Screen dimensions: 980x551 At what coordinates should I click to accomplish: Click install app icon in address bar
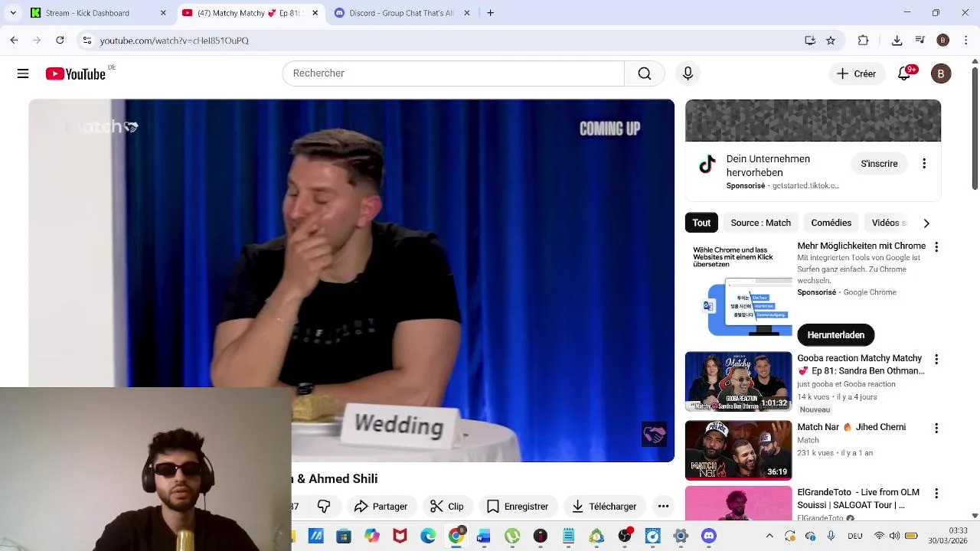pyautogui.click(x=810, y=41)
